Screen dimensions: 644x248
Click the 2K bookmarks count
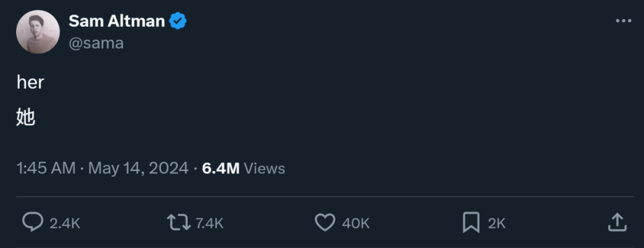[x=497, y=224]
